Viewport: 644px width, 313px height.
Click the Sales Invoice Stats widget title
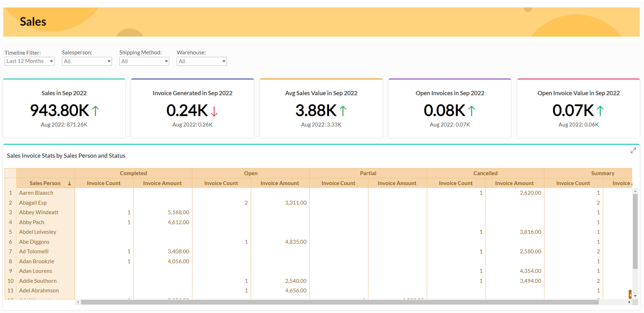[x=66, y=156]
